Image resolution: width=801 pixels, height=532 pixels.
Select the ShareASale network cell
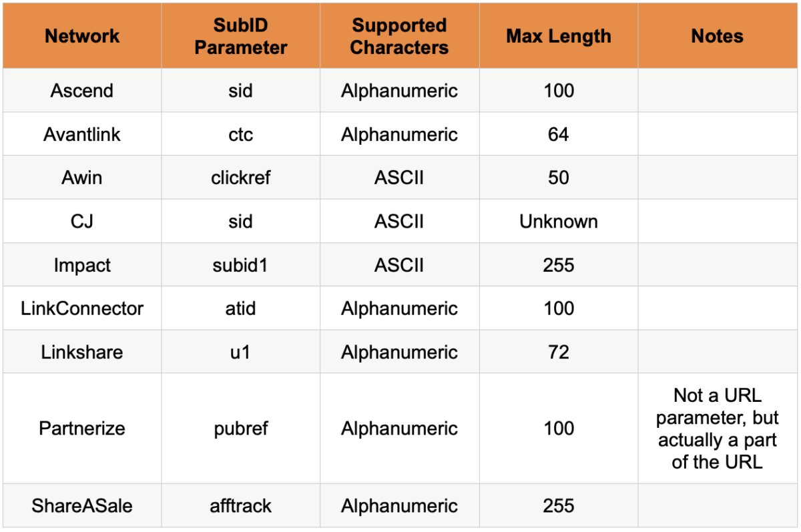click(x=81, y=505)
